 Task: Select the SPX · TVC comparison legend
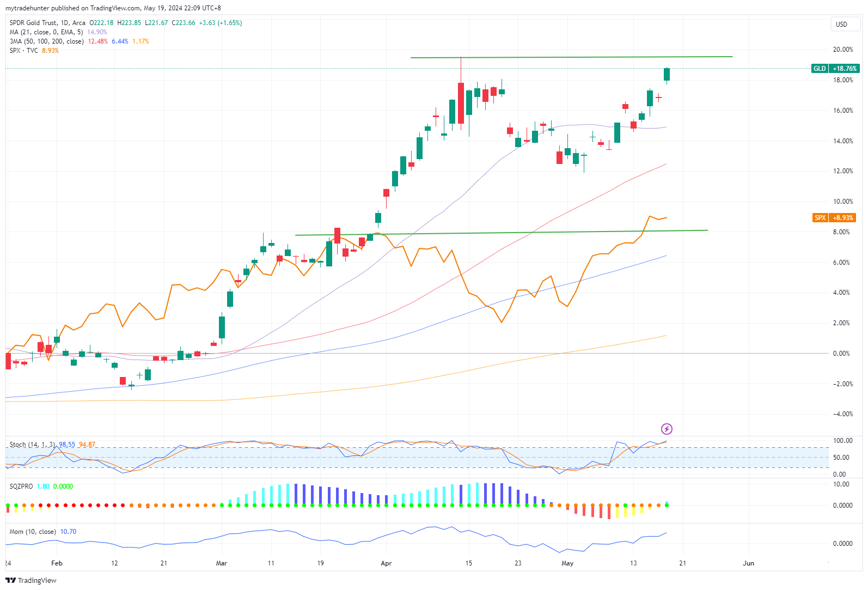pyautogui.click(x=24, y=51)
